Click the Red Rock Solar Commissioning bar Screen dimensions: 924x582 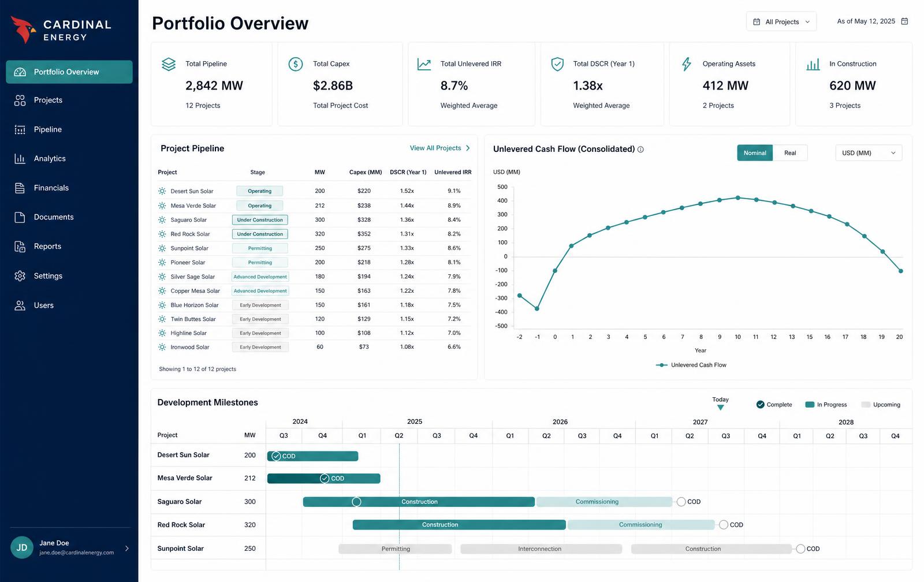(x=641, y=525)
